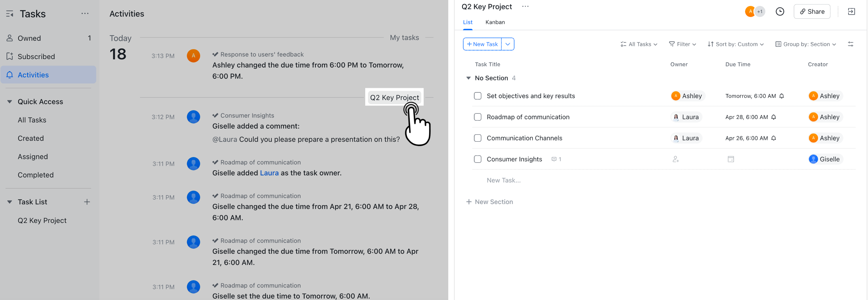This screenshot has height=300, width=868.
Task: Assign an owner to Consumer Insights via person icon
Action: 676,159
